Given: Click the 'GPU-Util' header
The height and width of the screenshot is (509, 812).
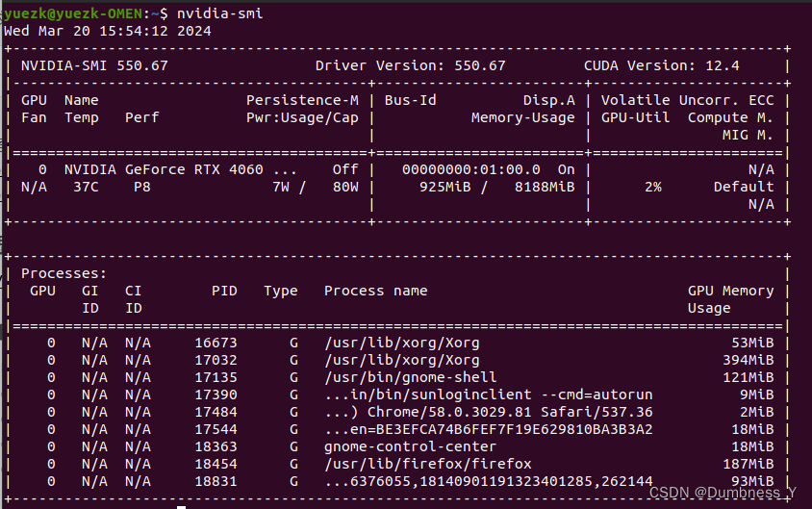Looking at the screenshot, I should coord(635,118).
